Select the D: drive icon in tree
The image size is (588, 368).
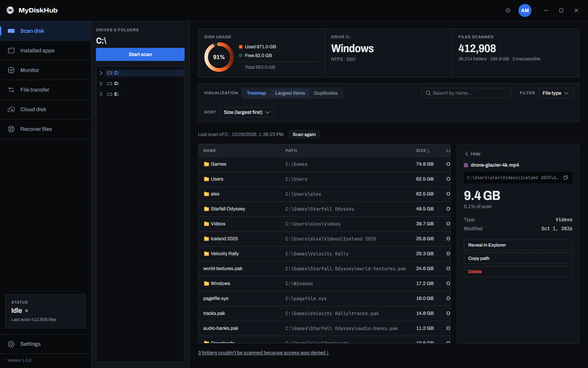[x=110, y=83]
